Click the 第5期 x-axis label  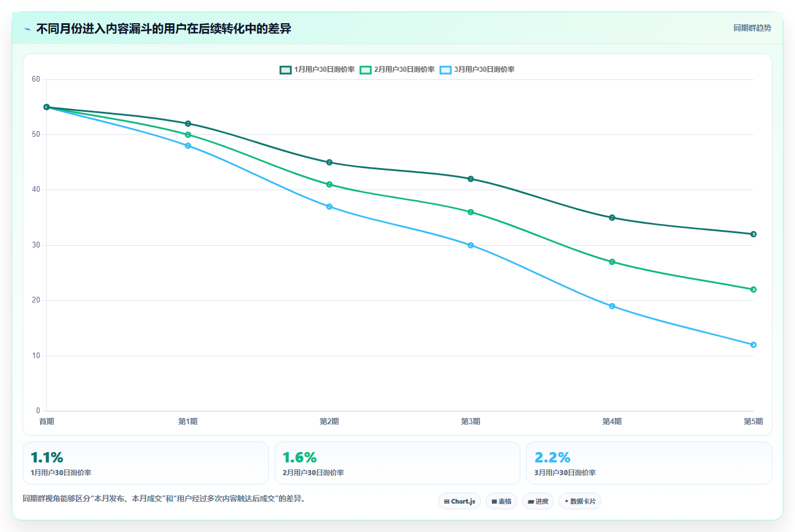[x=753, y=421]
